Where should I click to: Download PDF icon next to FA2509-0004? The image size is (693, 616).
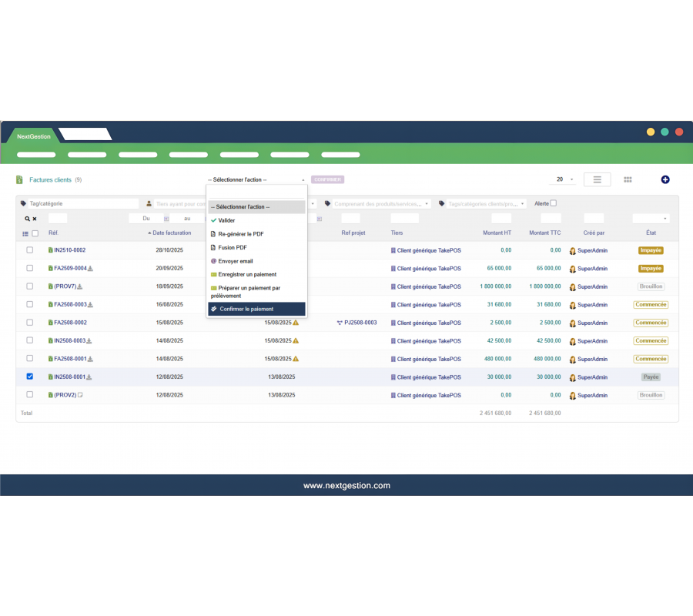[90, 269]
